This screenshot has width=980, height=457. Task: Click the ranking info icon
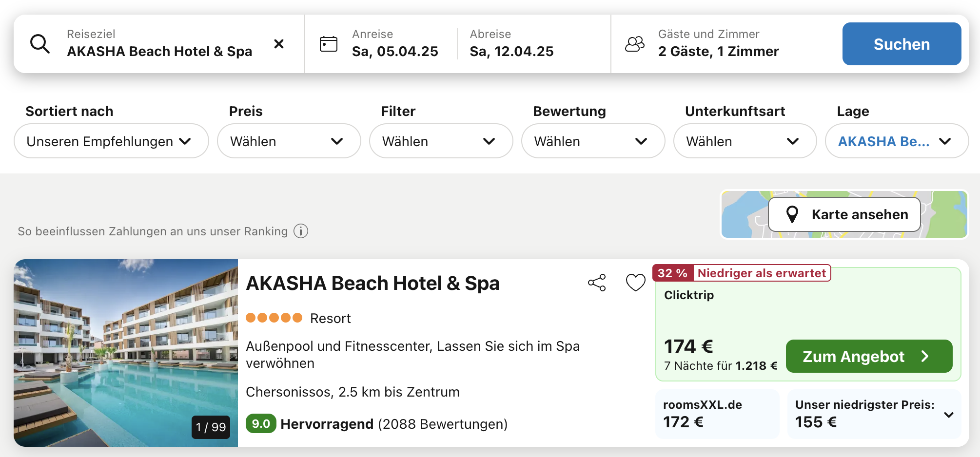pyautogui.click(x=301, y=231)
